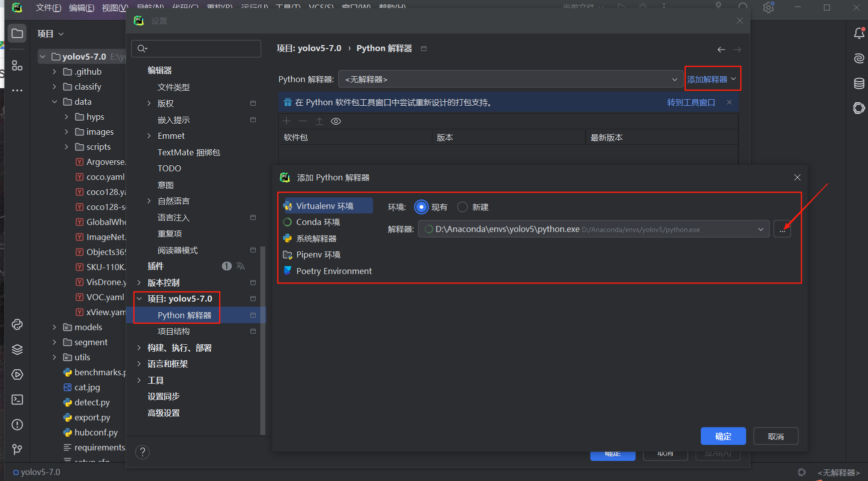This screenshot has height=481, width=868.
Task: Confirm with 确定 in Add Python Interpreter dialog
Action: click(x=723, y=436)
